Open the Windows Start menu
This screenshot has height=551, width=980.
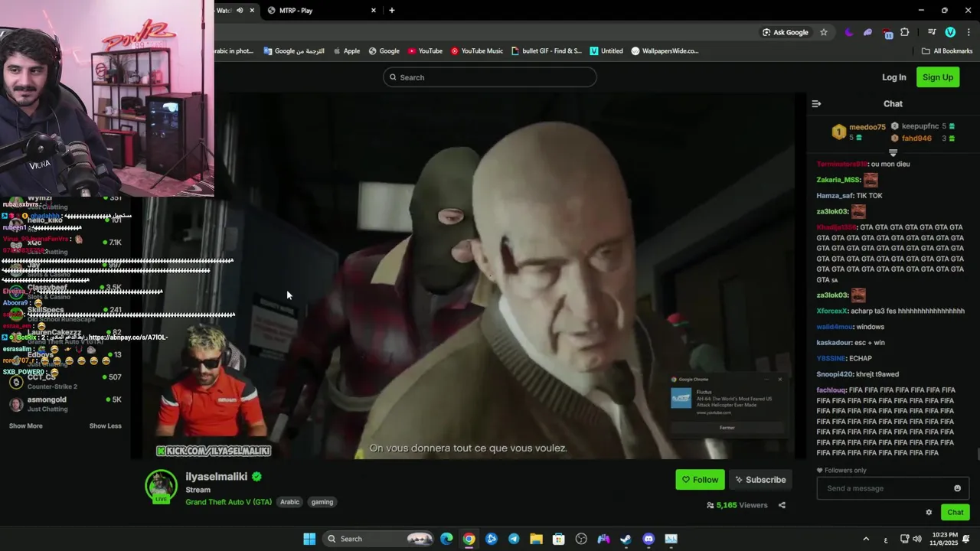click(x=309, y=539)
